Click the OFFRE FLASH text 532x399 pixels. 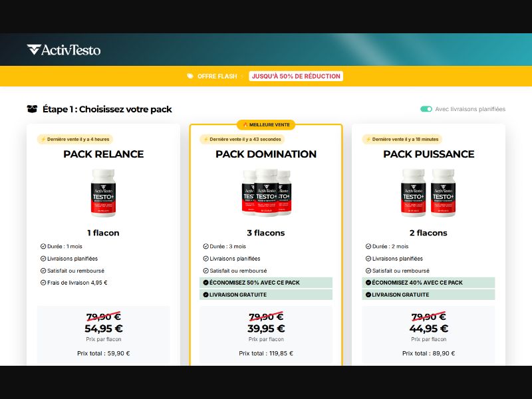click(x=217, y=76)
